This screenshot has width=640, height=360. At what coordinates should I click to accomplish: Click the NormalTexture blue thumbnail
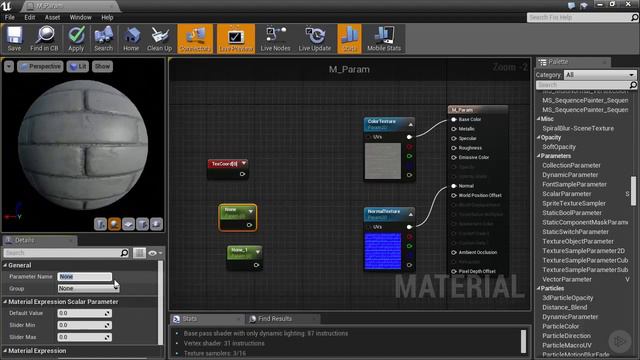[x=382, y=251]
